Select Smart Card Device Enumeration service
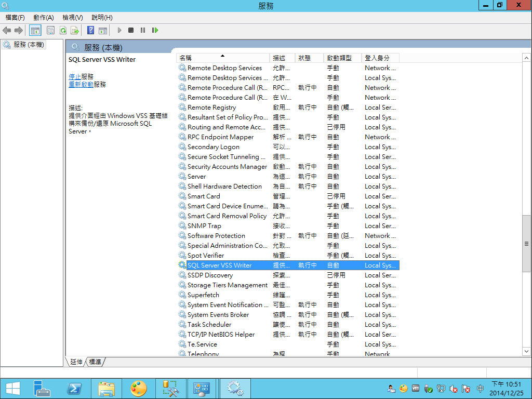The height and width of the screenshot is (399, 532). [x=289, y=206]
